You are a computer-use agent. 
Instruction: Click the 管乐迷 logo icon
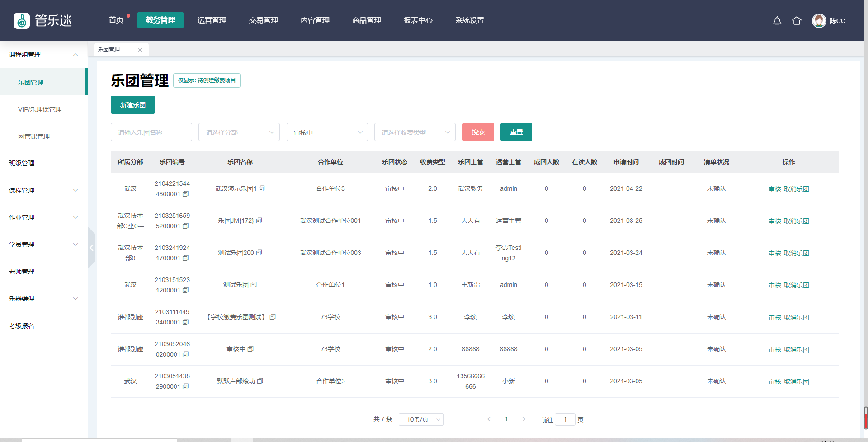pos(22,20)
